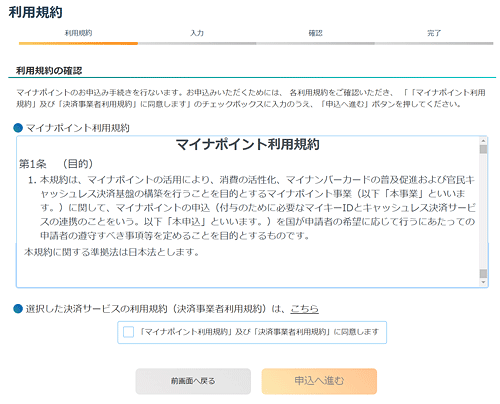Select the 完了 step tab
This screenshot has height=404, width=500.
pos(434,33)
